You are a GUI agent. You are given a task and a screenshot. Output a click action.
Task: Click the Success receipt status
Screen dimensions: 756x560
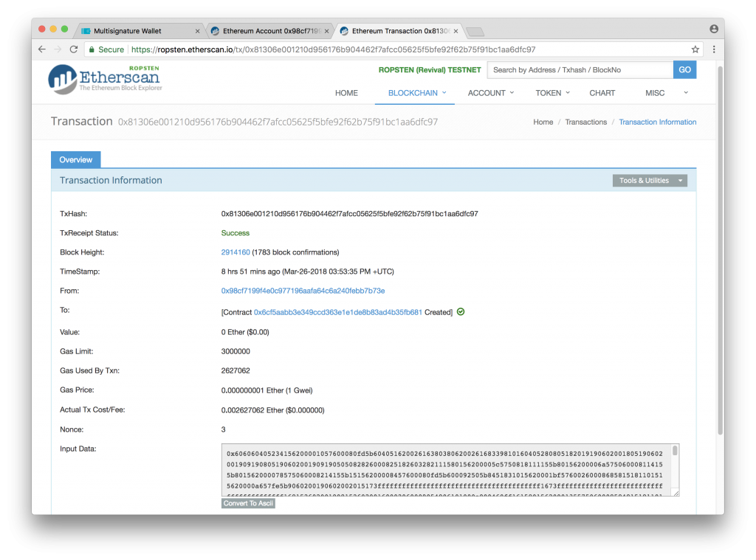coord(236,232)
